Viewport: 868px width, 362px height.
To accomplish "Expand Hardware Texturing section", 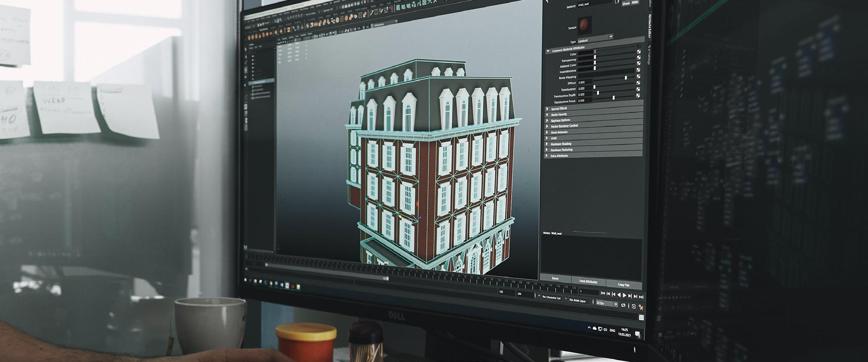I will [x=547, y=149].
